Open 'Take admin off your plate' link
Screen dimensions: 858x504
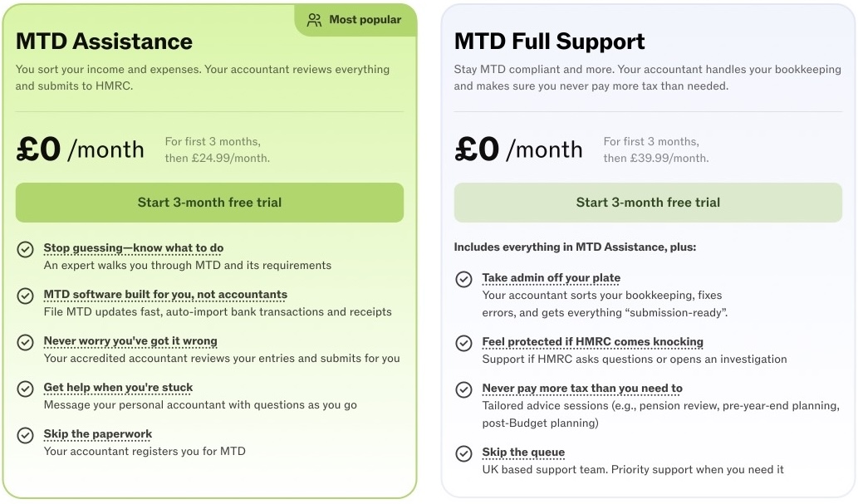[x=552, y=277]
